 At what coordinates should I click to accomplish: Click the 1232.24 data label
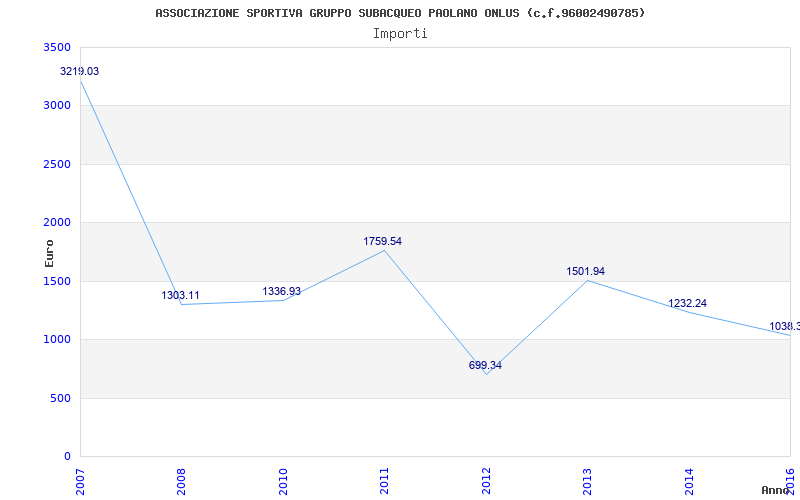click(x=687, y=304)
